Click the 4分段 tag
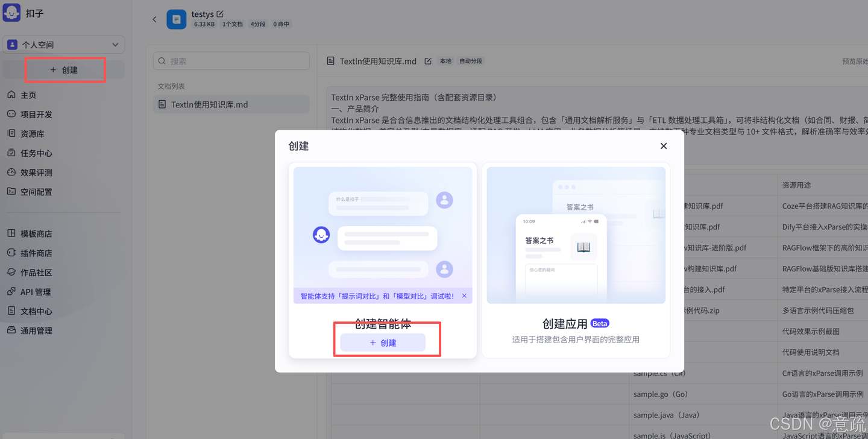Screen dimensions: 868x439 pyautogui.click(x=258, y=24)
